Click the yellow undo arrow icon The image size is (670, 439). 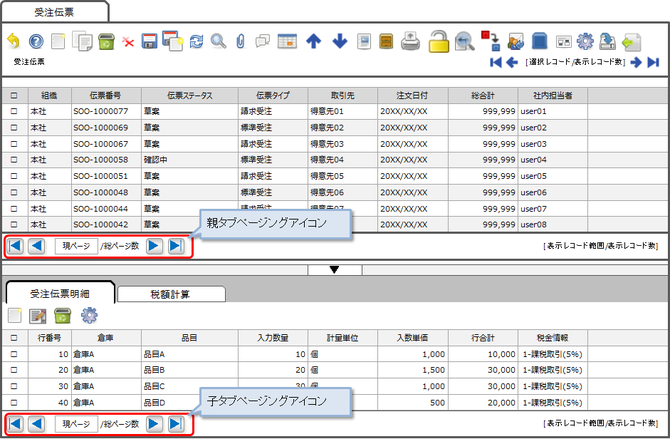[14, 41]
